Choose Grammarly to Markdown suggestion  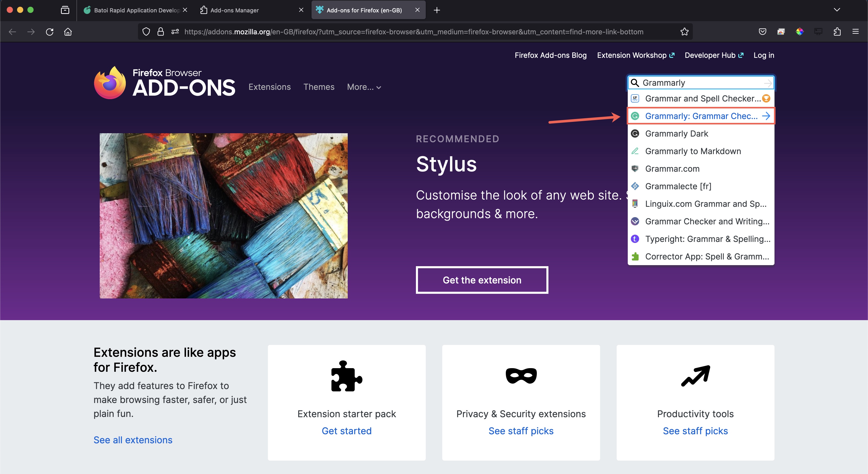pyautogui.click(x=701, y=151)
